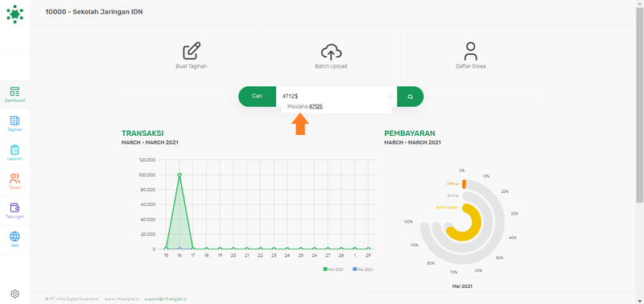The image size is (644, 304).
Task: Click the peak data point on day 16
Action: (x=180, y=175)
